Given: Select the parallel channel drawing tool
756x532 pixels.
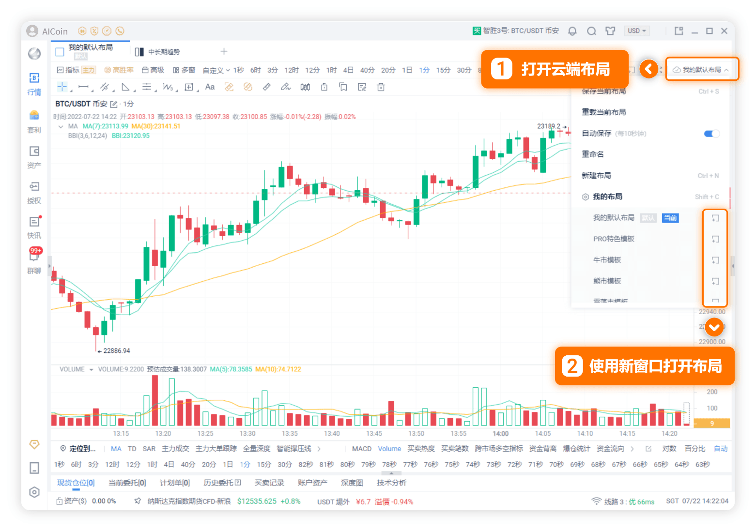Looking at the screenshot, I should point(104,87).
